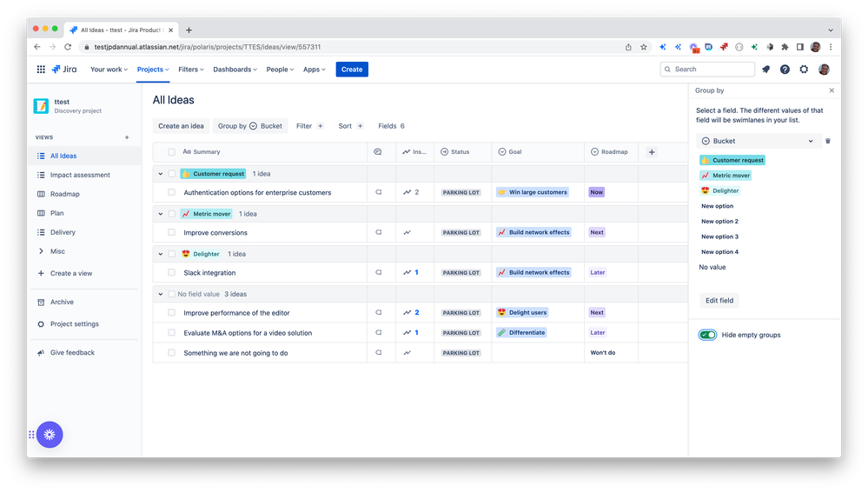This screenshot has height=493, width=868.
Task: Open the app switcher grid icon
Action: tap(41, 70)
